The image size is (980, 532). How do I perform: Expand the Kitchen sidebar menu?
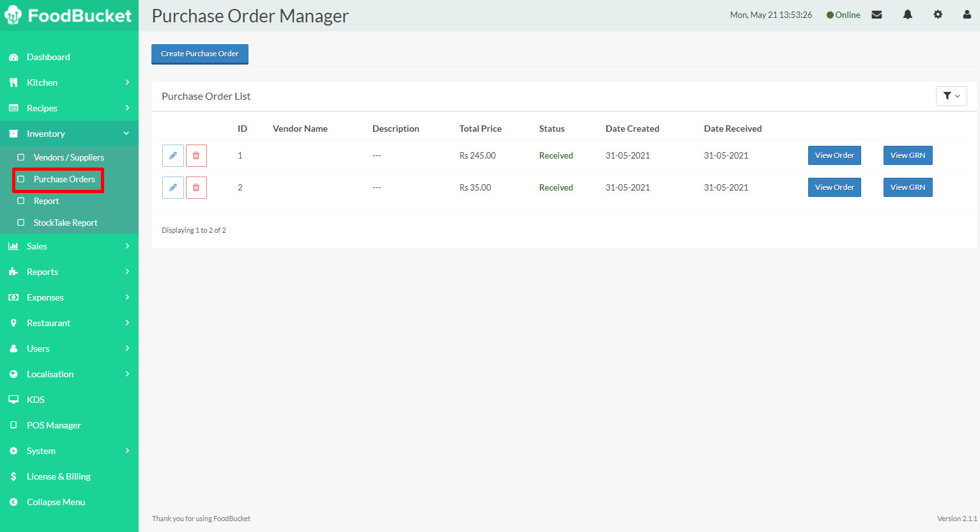pos(69,82)
